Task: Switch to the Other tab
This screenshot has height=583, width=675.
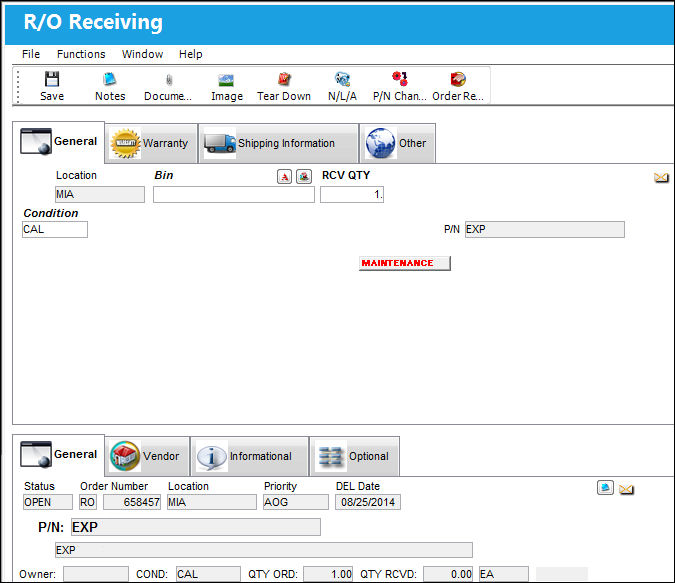Action: click(x=397, y=143)
